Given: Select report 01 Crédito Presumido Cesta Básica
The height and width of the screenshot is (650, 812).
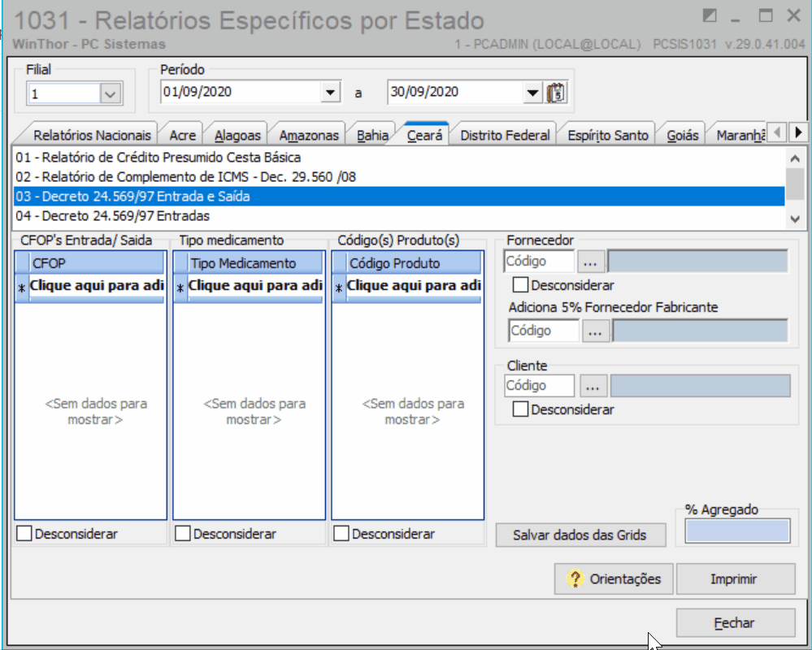Looking at the screenshot, I should click(399, 158).
